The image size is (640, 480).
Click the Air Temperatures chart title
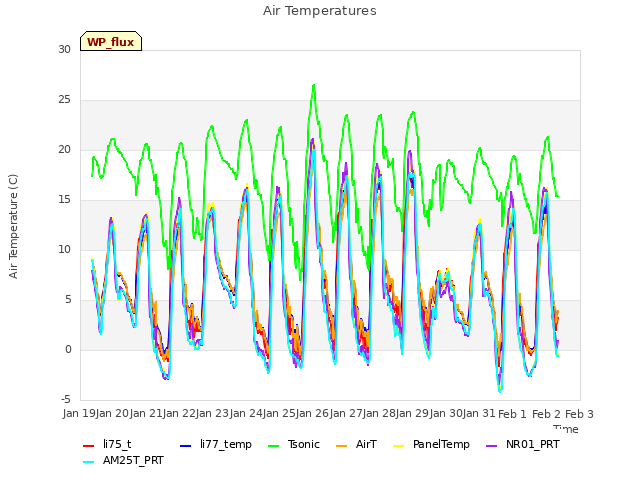pyautogui.click(x=320, y=11)
